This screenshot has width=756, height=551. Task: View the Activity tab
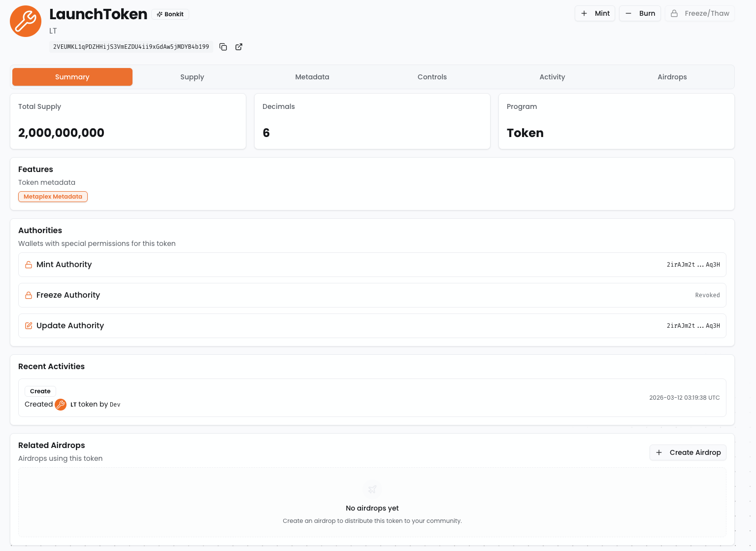click(x=552, y=77)
